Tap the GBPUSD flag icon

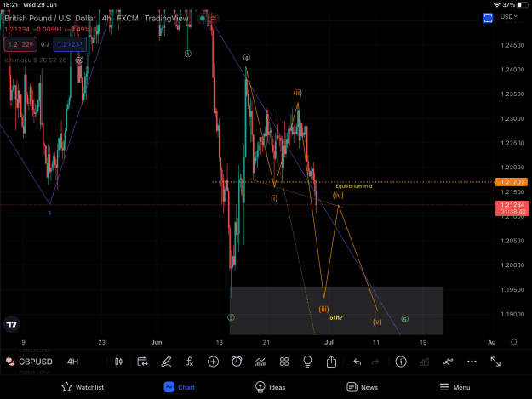[x=10, y=362]
